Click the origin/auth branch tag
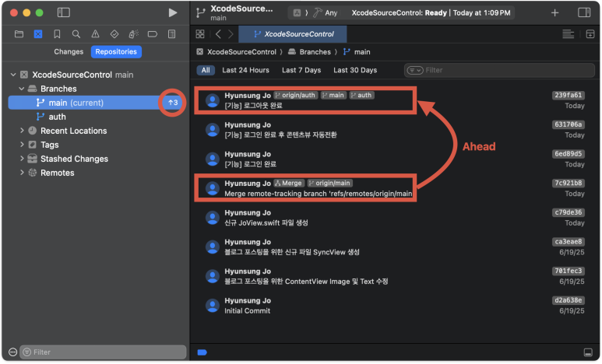602x364 pixels. pos(296,95)
